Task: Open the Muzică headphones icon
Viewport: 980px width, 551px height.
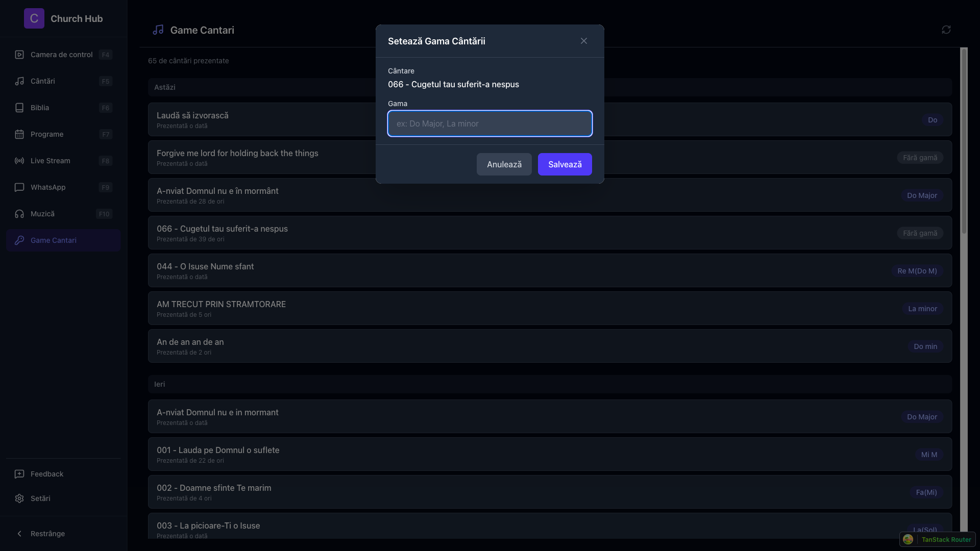Action: point(19,214)
